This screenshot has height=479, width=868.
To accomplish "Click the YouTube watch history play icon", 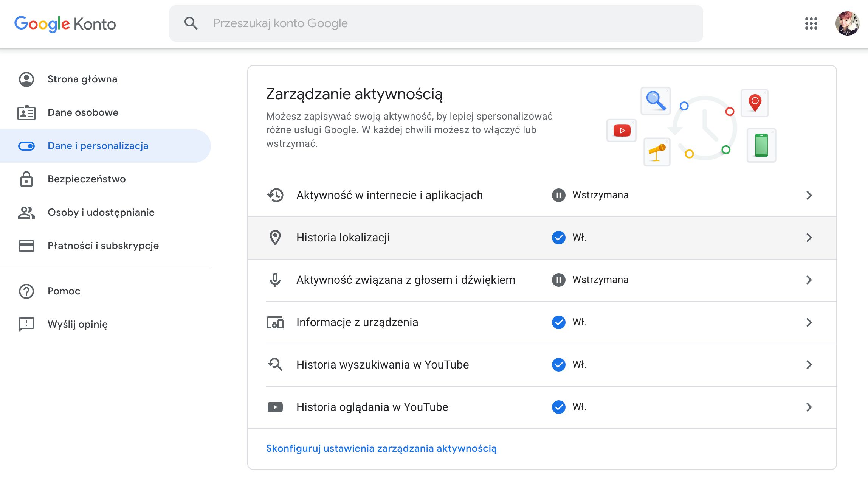I will point(275,407).
